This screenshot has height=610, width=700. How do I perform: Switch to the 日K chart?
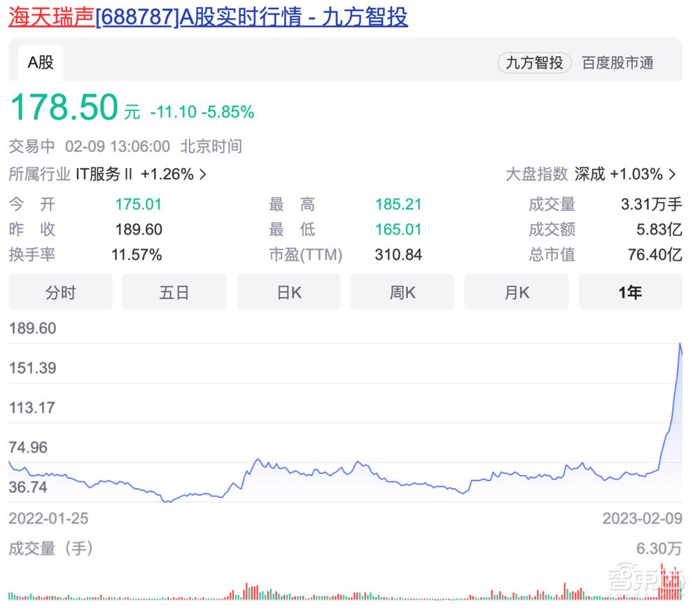coord(288,292)
